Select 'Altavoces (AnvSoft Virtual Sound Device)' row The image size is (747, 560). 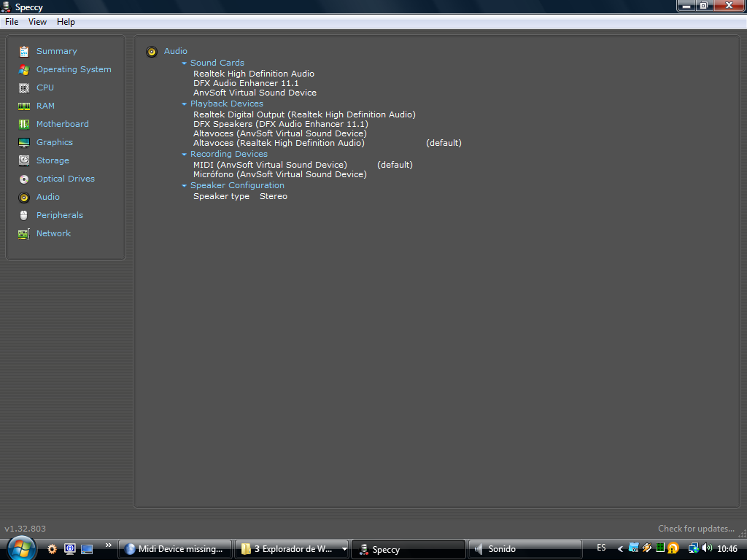pos(280,134)
